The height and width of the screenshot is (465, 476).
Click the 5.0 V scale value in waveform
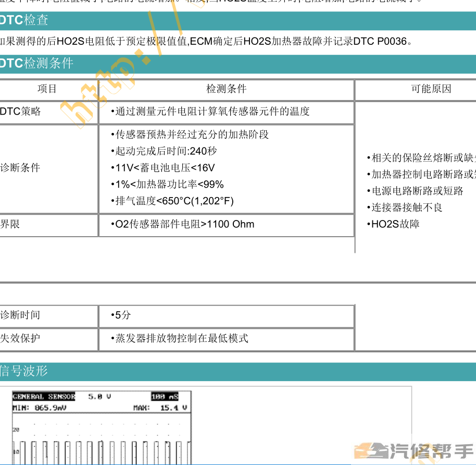99,397
